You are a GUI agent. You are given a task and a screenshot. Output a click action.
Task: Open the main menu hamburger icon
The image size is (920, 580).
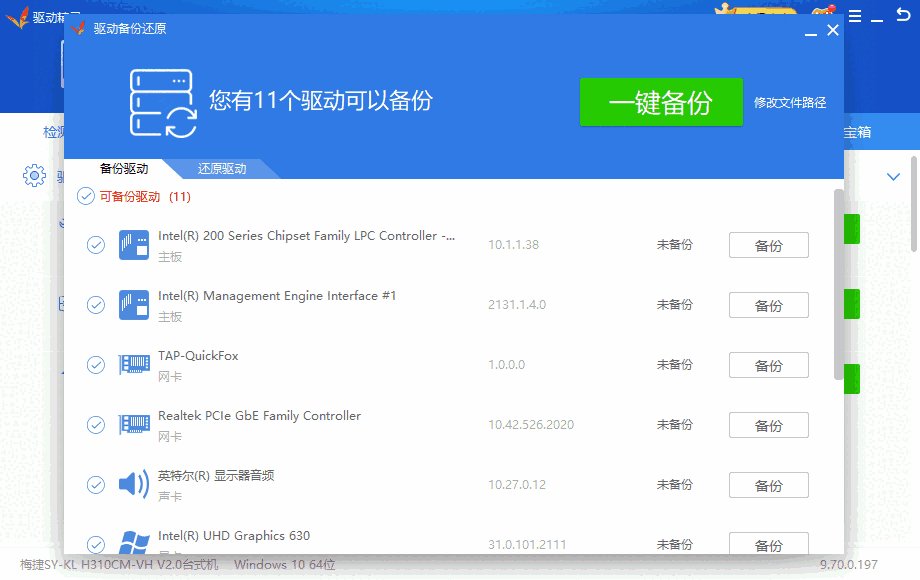855,16
